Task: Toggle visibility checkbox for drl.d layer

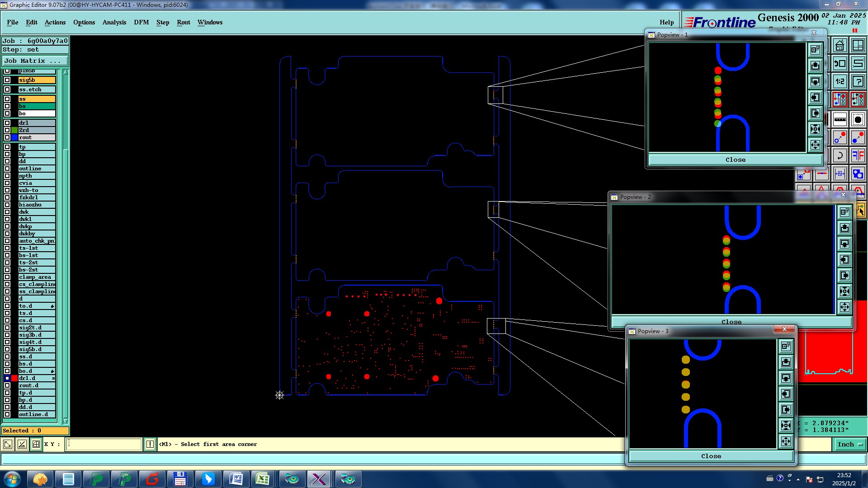Action: tap(7, 378)
